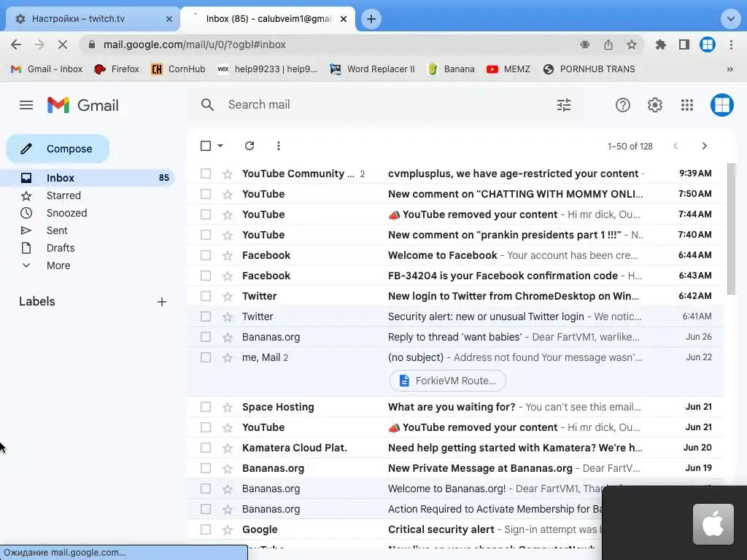Star the Space Hosting email
Image resolution: width=747 pixels, height=560 pixels.
pyautogui.click(x=228, y=407)
